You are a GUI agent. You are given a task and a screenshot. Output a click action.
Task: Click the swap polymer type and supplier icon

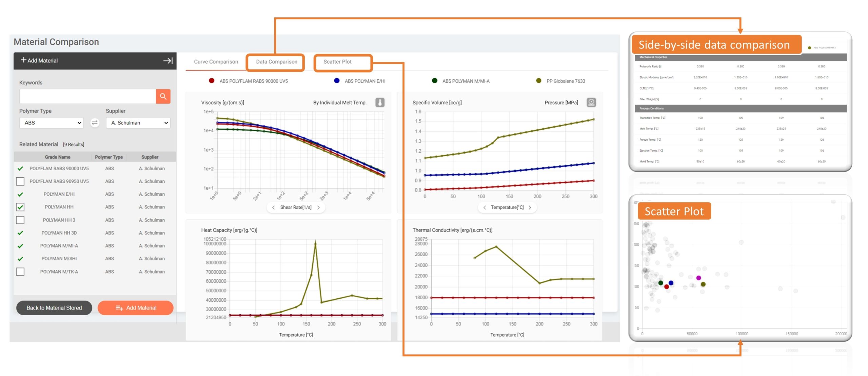point(95,123)
